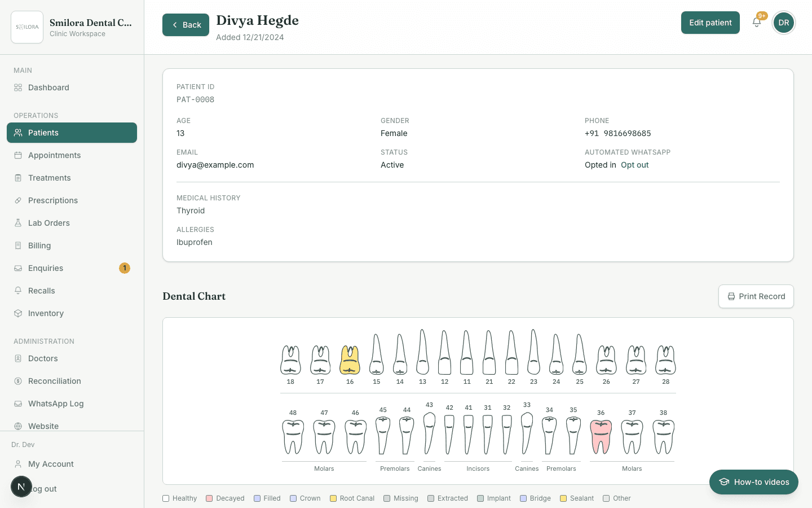This screenshot has height=508, width=812.
Task: Open How-to videos help
Action: tap(754, 482)
